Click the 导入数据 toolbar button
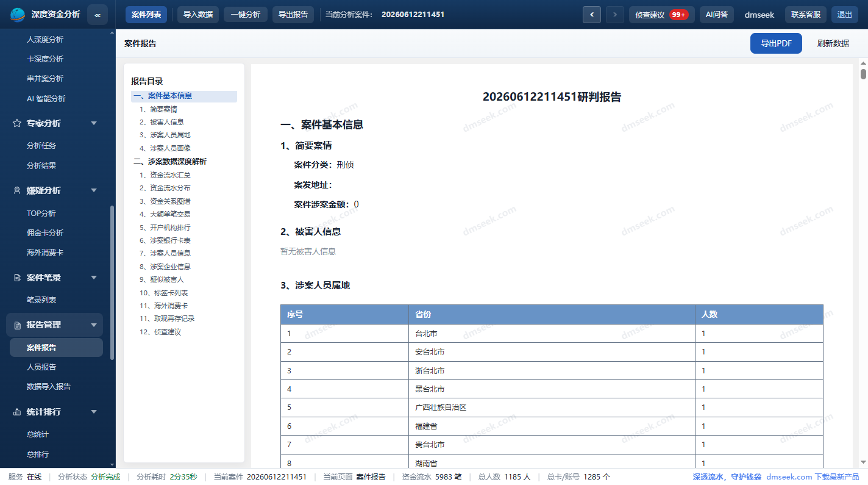 click(198, 15)
